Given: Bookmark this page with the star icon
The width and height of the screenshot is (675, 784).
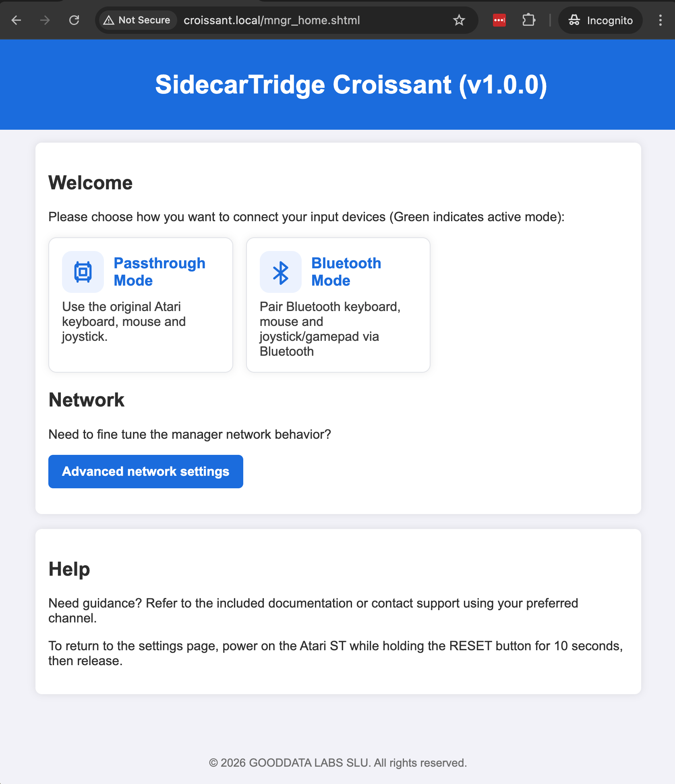Looking at the screenshot, I should point(459,20).
